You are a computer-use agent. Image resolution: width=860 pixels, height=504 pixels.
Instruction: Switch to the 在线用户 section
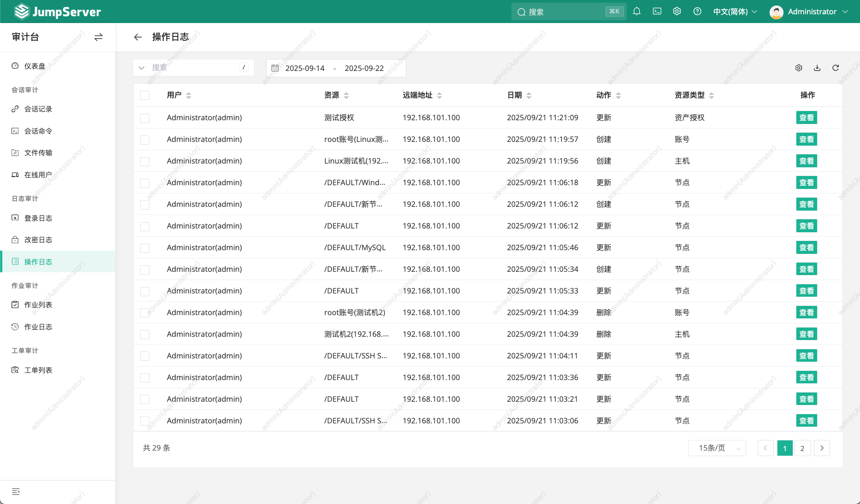[39, 175]
